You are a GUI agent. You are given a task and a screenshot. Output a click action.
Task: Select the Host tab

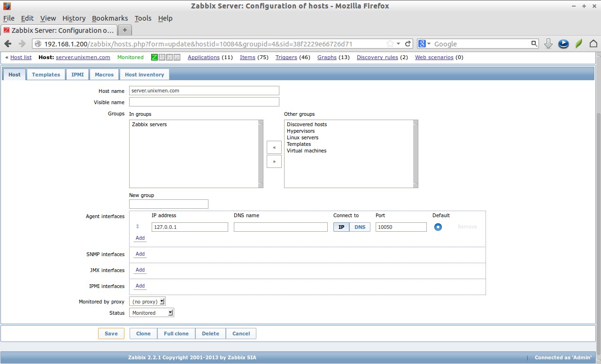pyautogui.click(x=15, y=75)
